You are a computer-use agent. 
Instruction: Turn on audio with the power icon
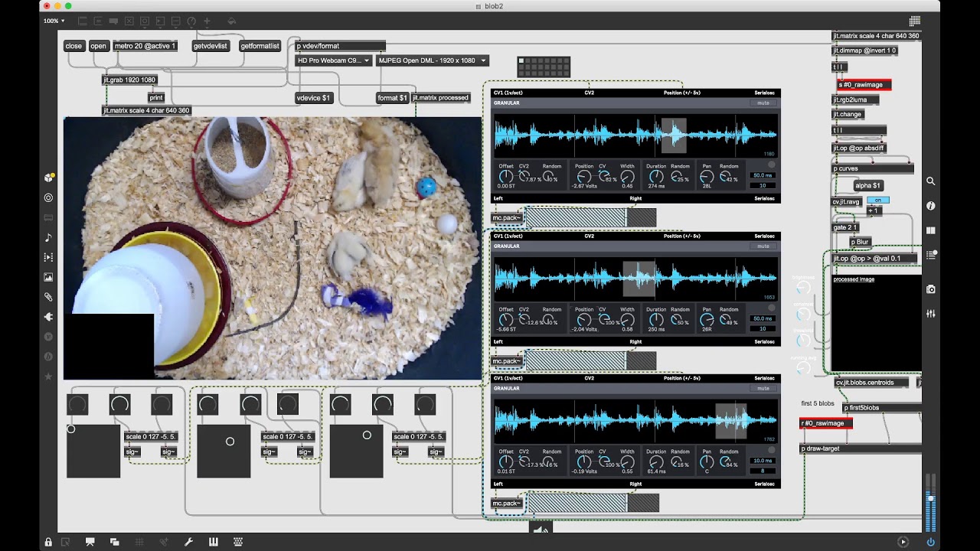pos(930,542)
